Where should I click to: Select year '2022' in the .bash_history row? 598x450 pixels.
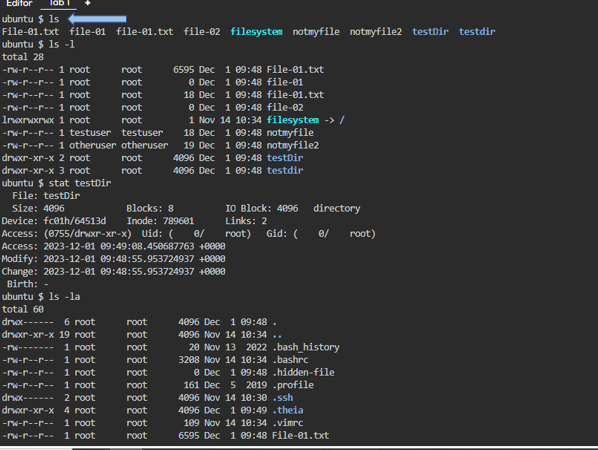pos(256,347)
